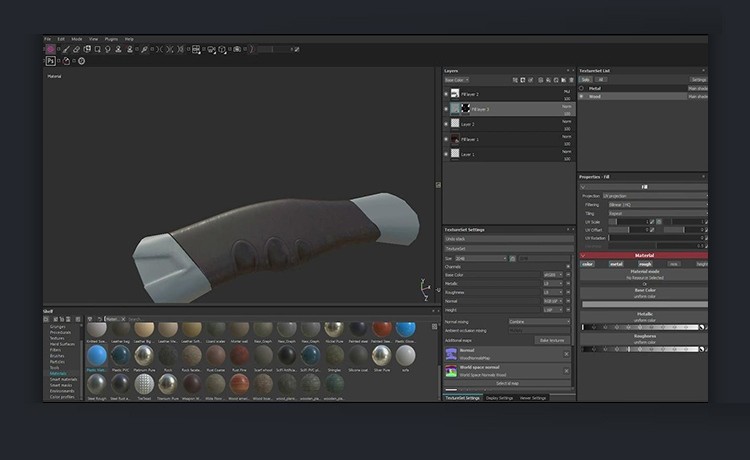The image size is (750, 460).
Task: Toggle the rough channel button in Material
Action: [645, 264]
